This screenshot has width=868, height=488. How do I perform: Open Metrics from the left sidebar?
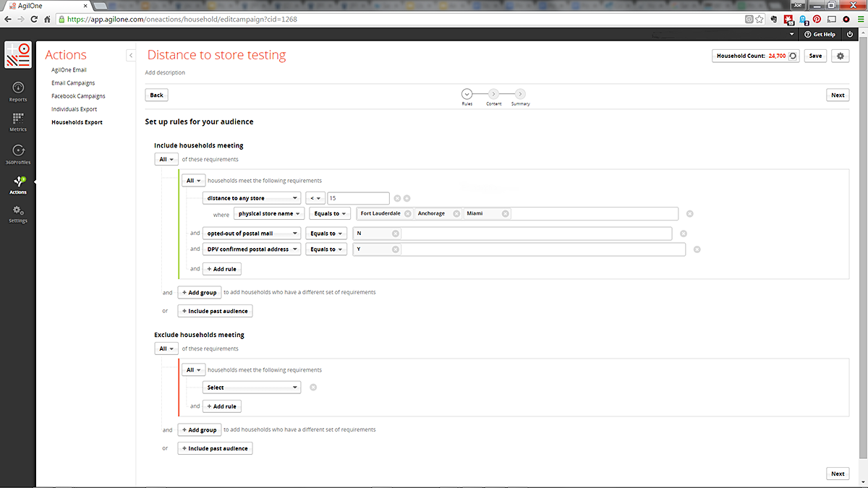pyautogui.click(x=18, y=122)
